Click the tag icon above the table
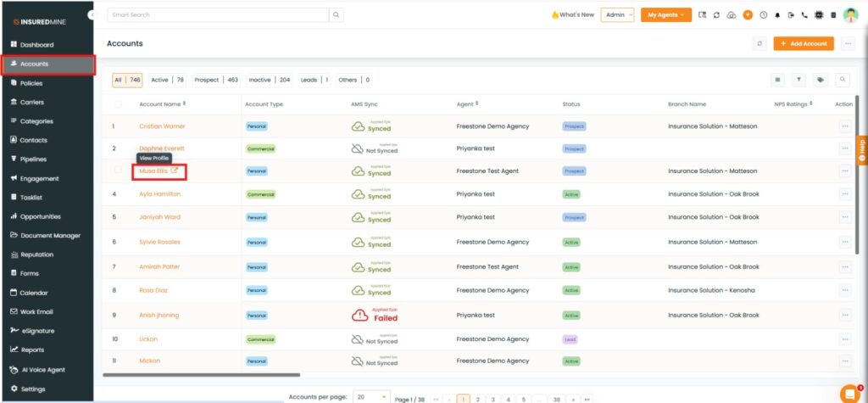 click(821, 80)
